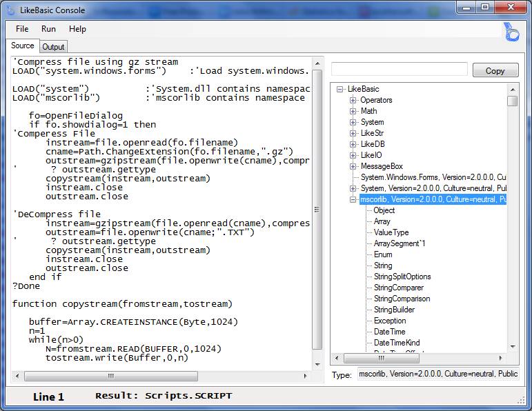Select the Exception item
The width and height of the screenshot is (532, 411).
390,321
